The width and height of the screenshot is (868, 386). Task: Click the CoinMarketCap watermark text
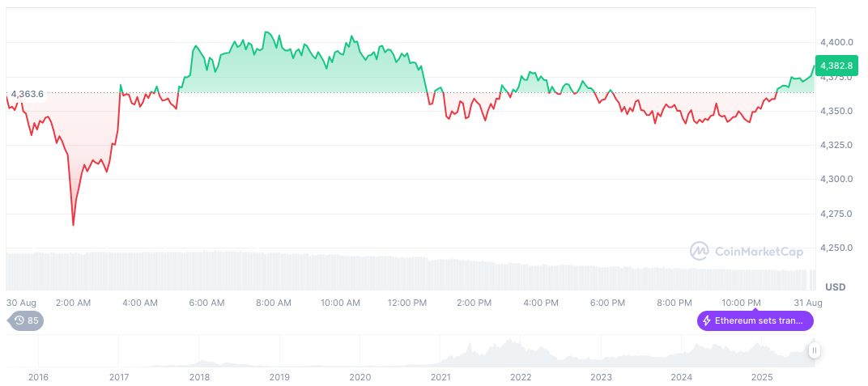(x=759, y=252)
